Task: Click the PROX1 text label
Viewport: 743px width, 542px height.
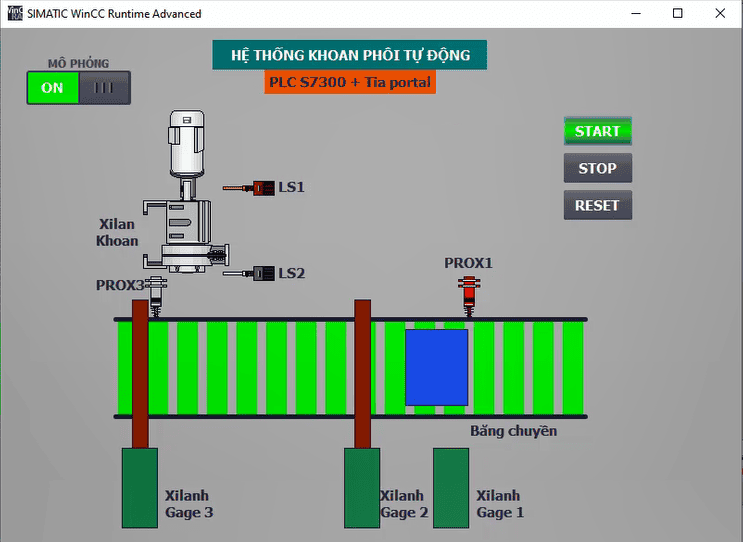Action: click(468, 263)
